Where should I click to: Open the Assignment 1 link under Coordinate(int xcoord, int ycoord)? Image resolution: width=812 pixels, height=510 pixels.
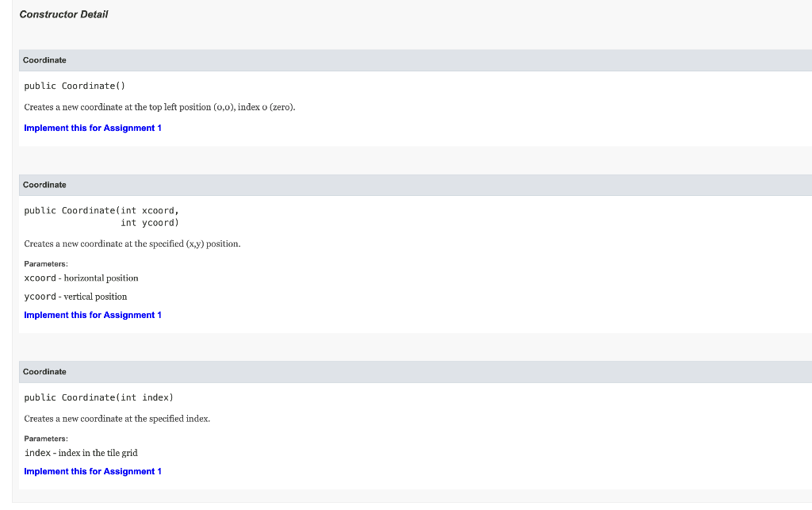point(92,315)
